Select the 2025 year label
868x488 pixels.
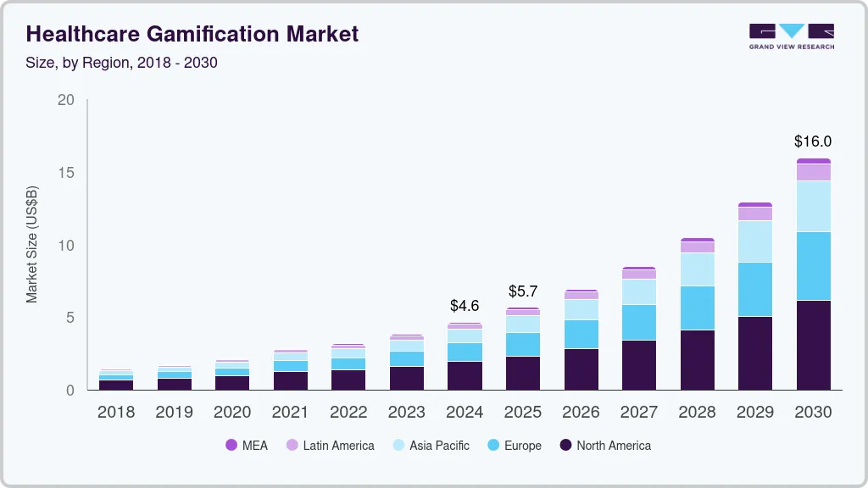(523, 413)
